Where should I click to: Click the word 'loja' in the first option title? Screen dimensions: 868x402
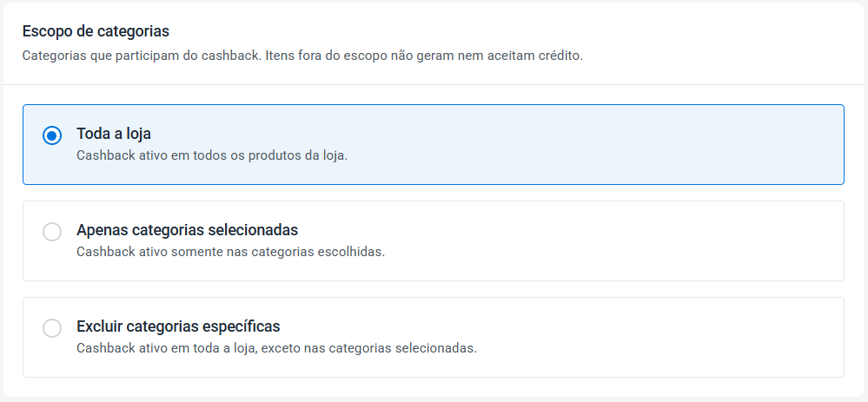(x=138, y=134)
